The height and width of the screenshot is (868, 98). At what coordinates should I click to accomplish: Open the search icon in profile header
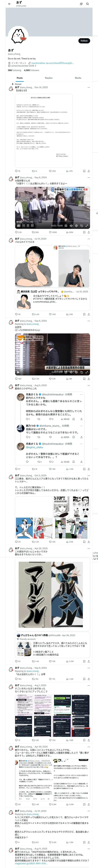point(88,4)
